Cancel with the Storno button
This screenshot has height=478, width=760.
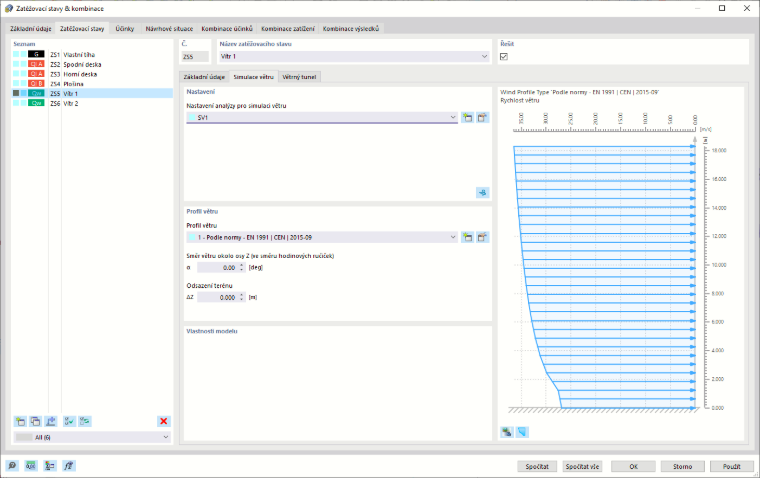click(682, 466)
